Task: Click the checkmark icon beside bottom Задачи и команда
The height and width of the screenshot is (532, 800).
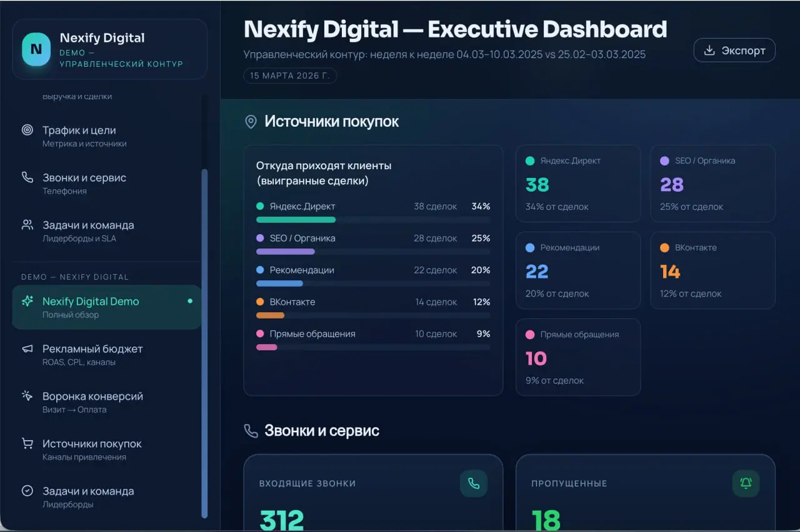Action: (x=27, y=491)
